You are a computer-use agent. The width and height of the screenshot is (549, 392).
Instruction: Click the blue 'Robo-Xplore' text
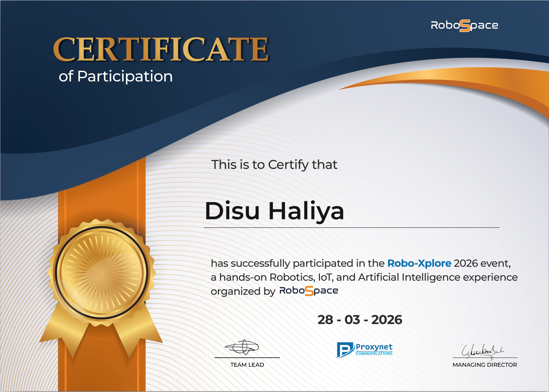pyautogui.click(x=419, y=263)
